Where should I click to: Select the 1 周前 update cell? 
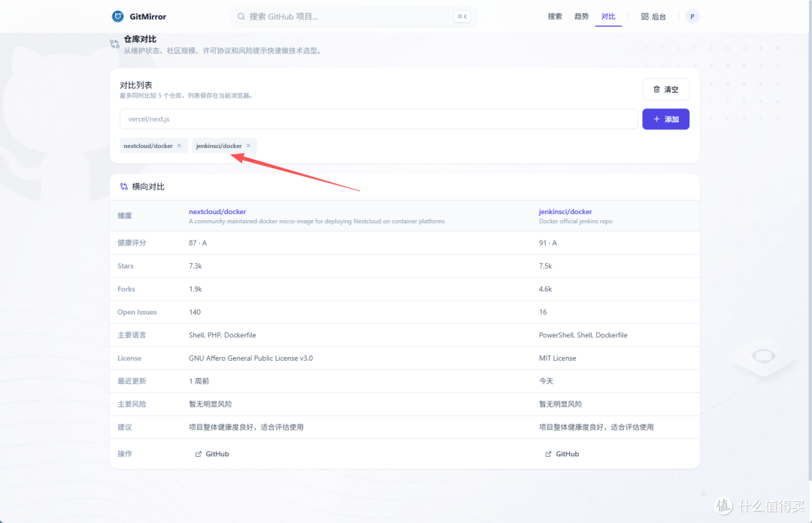[x=198, y=381]
